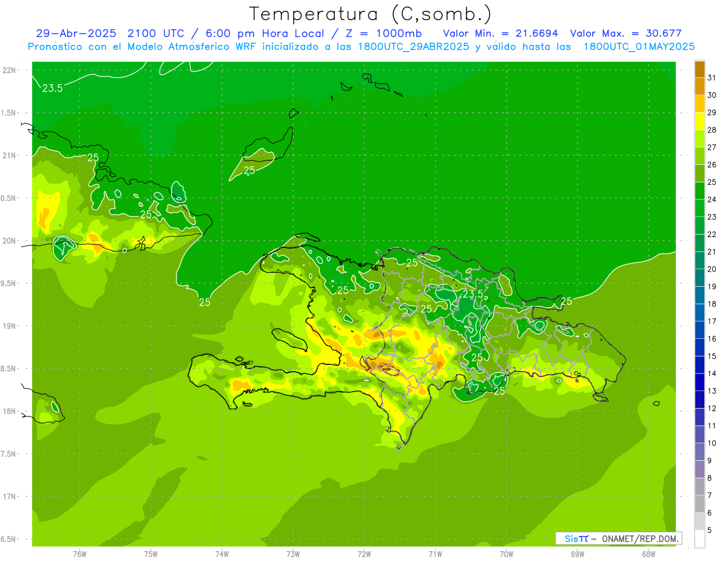Click 'Valor Max. = 30.677' text

tap(626, 33)
